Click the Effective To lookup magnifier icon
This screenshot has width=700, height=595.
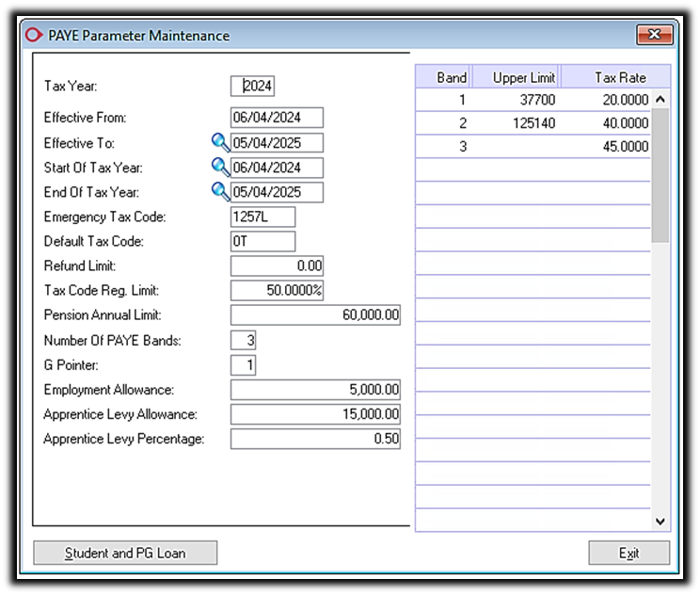click(x=220, y=142)
